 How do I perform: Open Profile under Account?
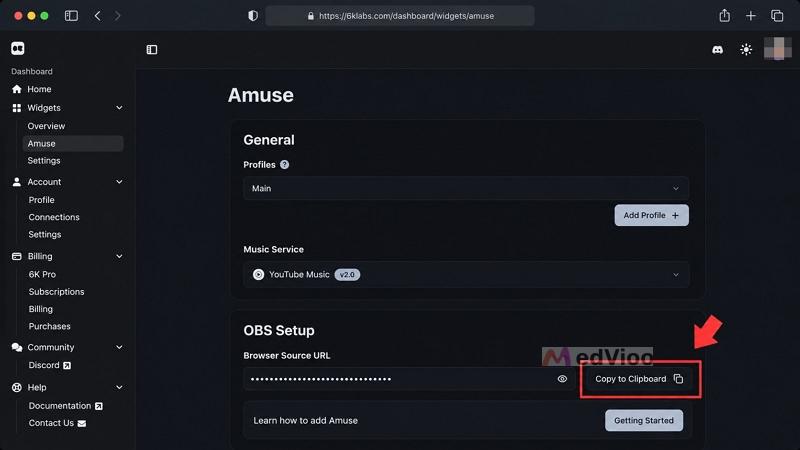(41, 200)
